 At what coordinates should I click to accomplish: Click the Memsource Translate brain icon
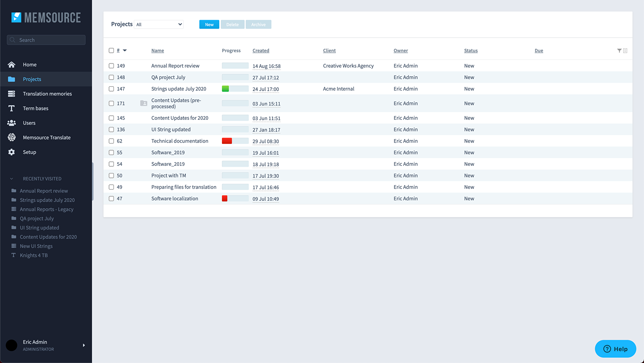click(x=11, y=137)
